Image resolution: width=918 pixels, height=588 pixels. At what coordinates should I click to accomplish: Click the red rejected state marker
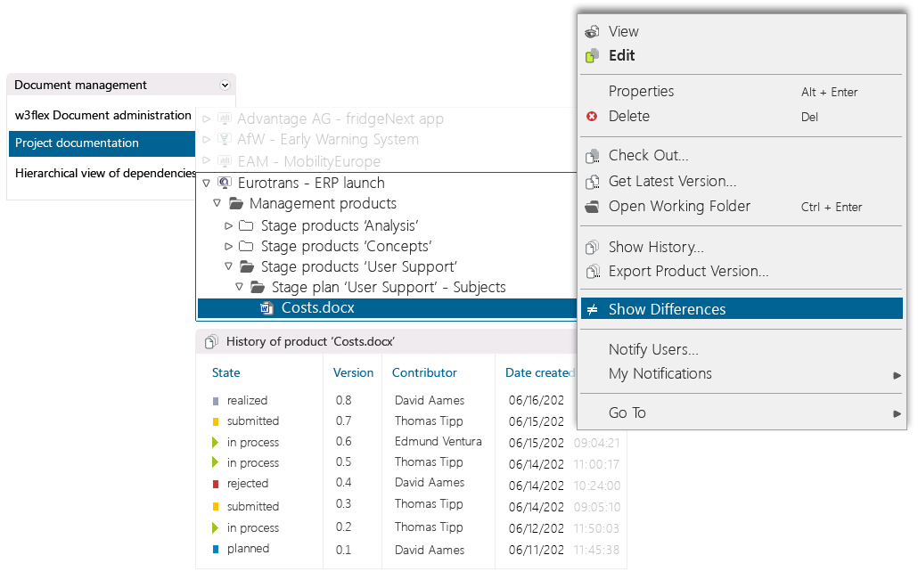pos(215,484)
